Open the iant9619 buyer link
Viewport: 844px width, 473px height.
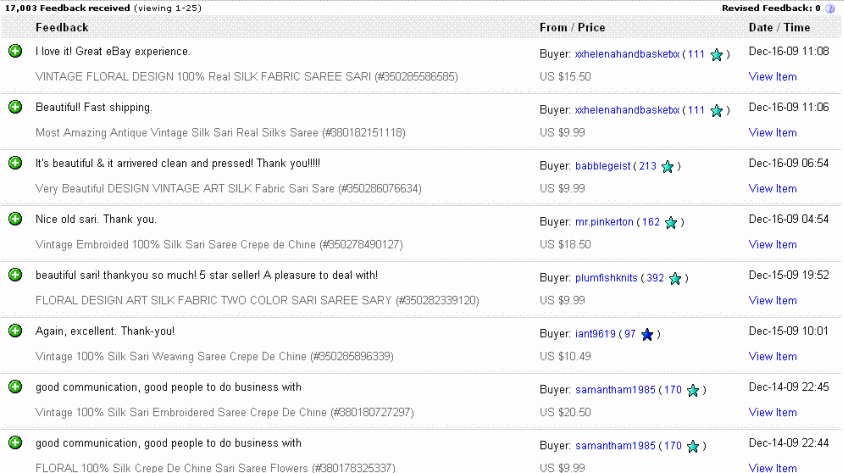[595, 334]
